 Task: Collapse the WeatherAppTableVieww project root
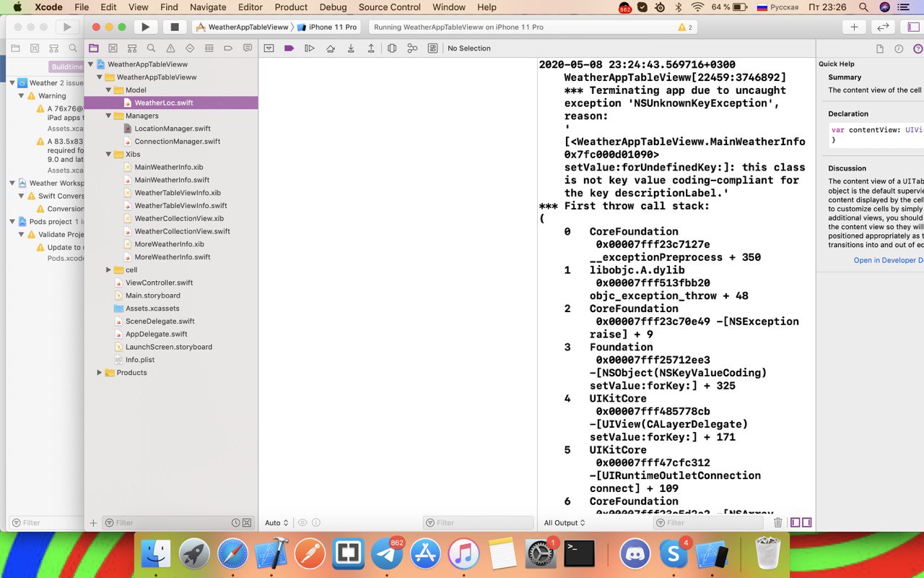point(91,64)
